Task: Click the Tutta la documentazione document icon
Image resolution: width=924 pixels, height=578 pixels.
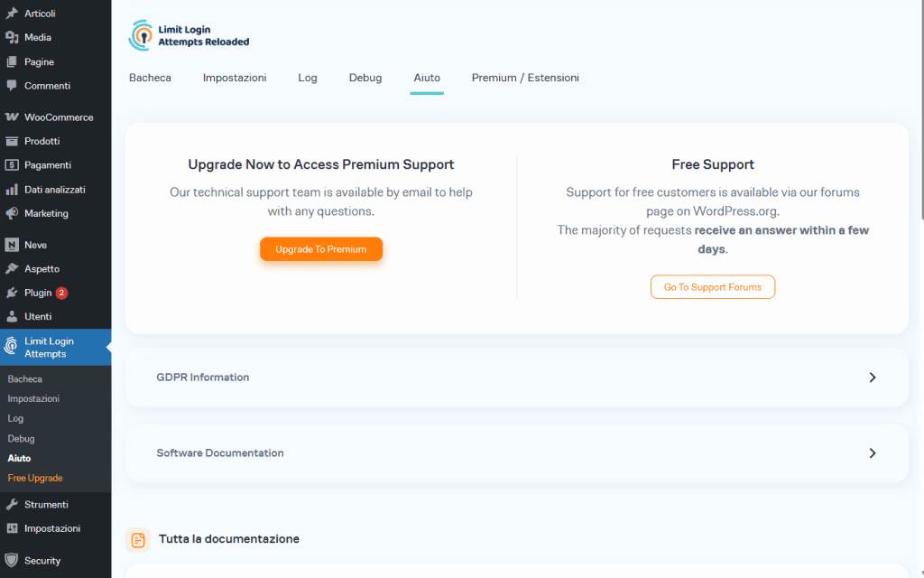Action: tap(138, 540)
